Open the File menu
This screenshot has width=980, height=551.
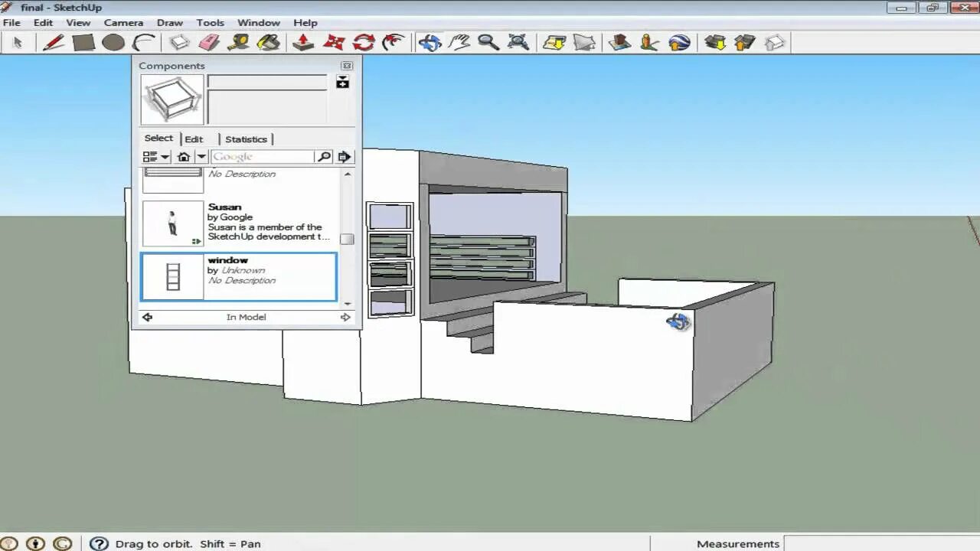[11, 23]
